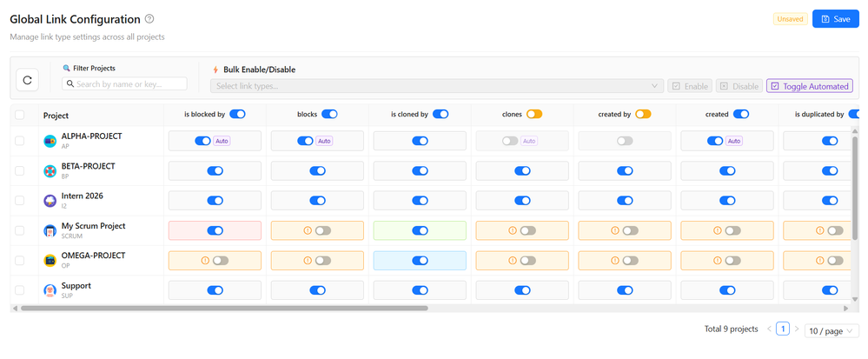Image resolution: width=868 pixels, height=359 pixels.
Task: Toggle Intern 2026 'clones' switch
Action: coord(522,201)
